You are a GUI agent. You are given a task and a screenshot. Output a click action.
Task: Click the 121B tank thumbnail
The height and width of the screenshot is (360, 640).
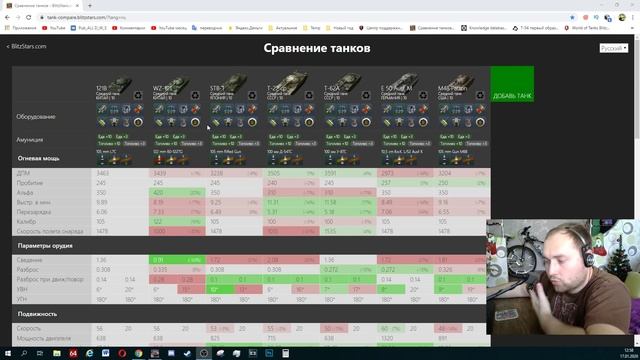click(120, 84)
